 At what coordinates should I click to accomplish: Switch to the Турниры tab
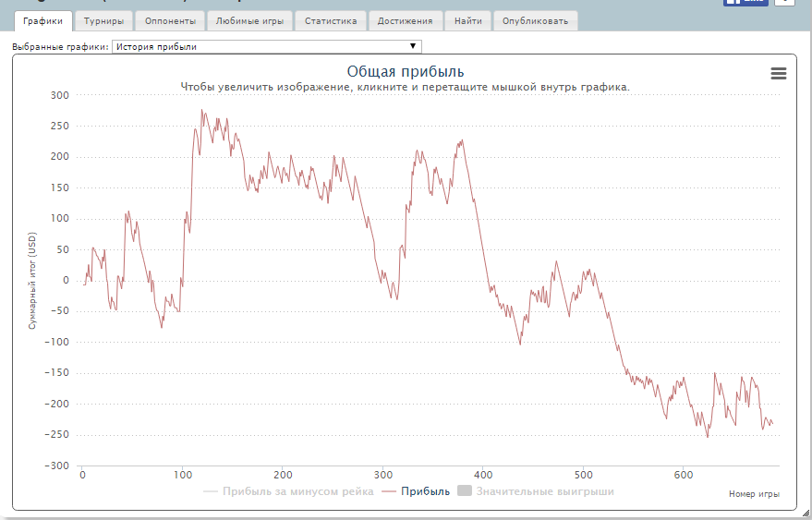click(x=103, y=21)
